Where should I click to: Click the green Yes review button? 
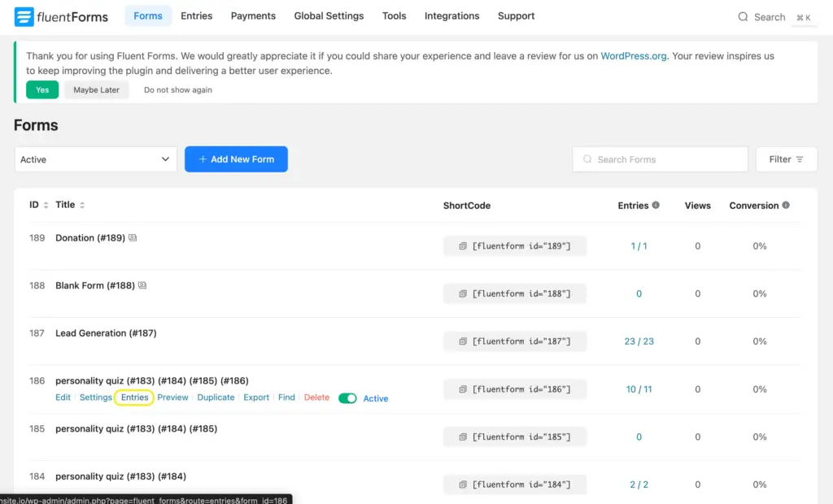coord(41,89)
